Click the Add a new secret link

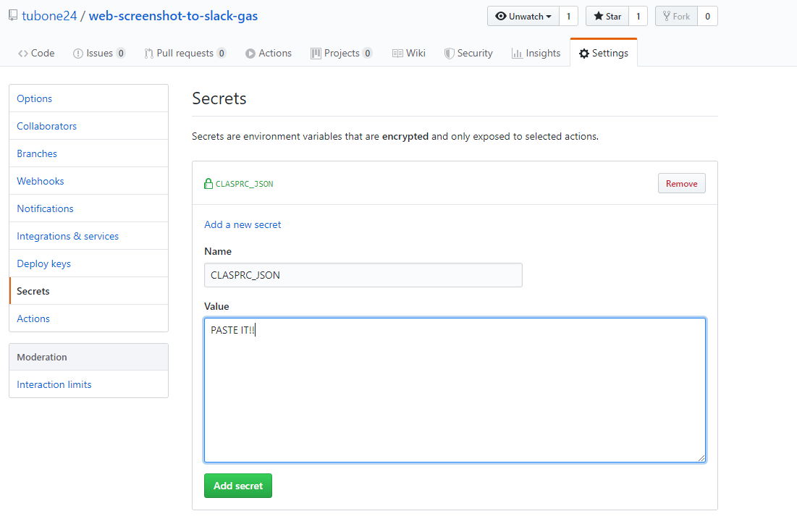pos(243,224)
